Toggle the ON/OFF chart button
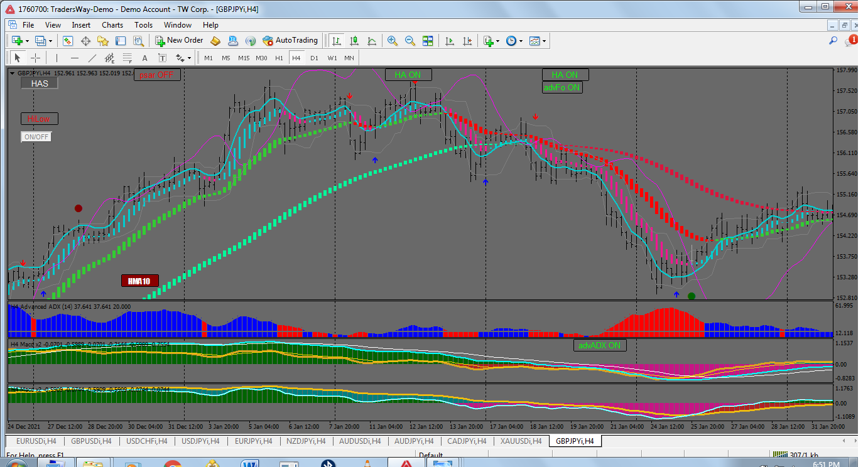 coord(36,137)
